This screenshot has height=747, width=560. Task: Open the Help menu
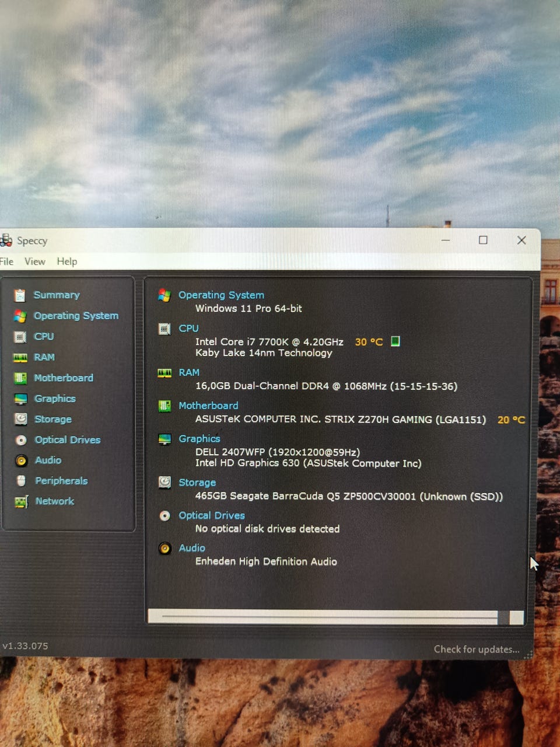[67, 261]
